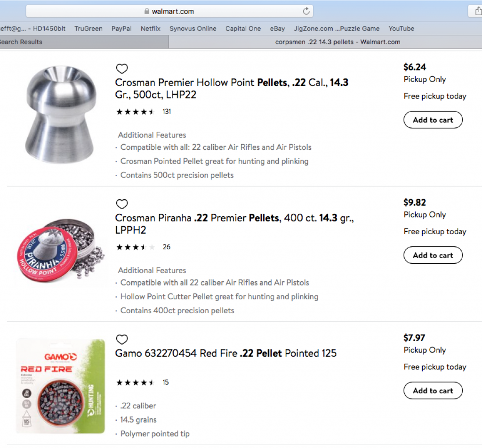The width and height of the screenshot is (482, 448).
Task: Open the star rating of Piranha pellets
Action: tap(135, 247)
